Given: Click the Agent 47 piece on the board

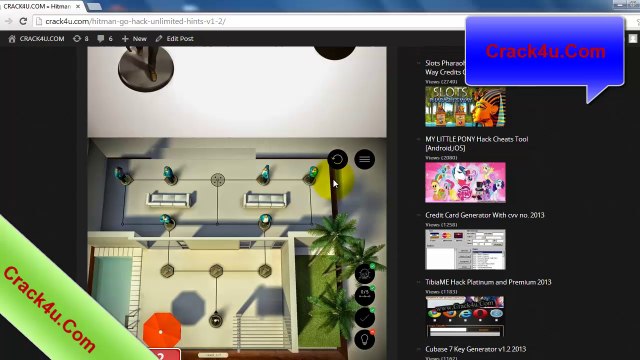Looking at the screenshot, I should click(x=216, y=320).
